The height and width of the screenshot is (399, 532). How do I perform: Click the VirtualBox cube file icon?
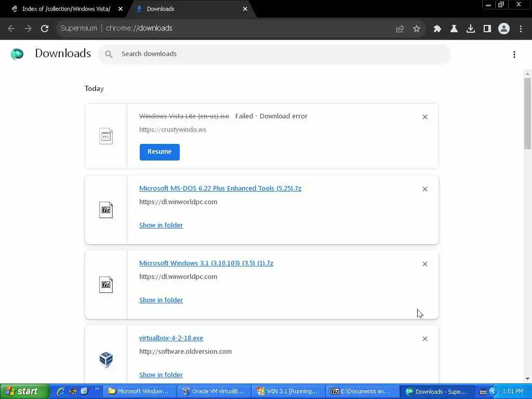coord(106,360)
